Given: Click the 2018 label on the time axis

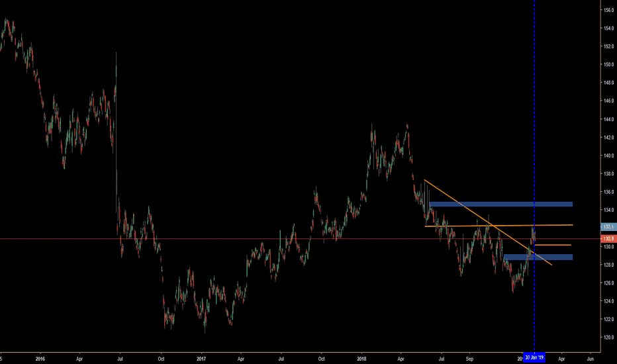Looking at the screenshot, I should (361, 359).
